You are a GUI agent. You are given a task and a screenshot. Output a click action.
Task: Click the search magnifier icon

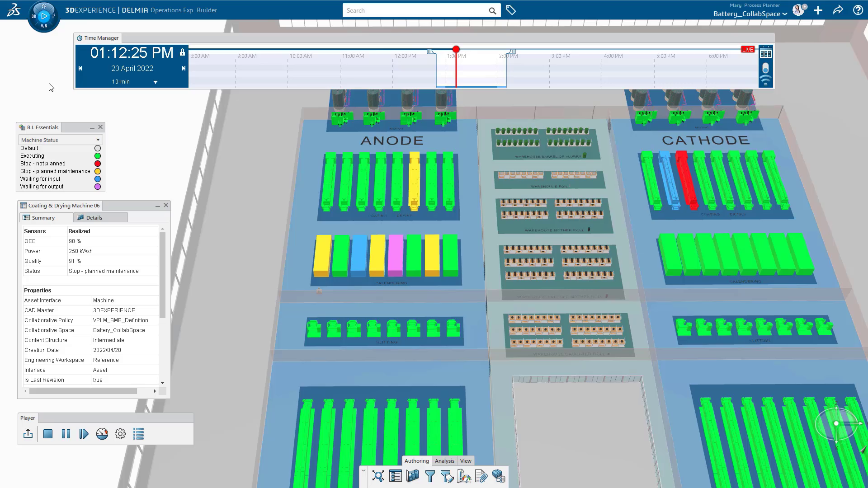(x=492, y=11)
